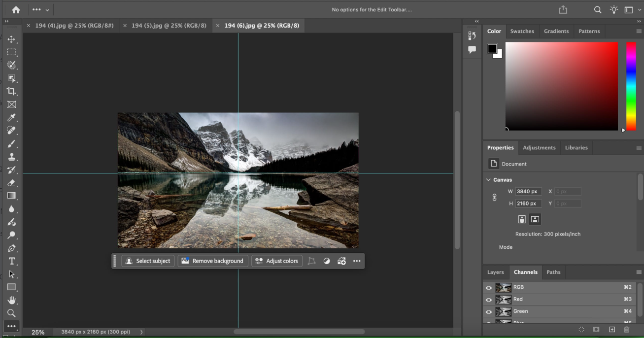Select the Zoom tool in toolbar
The image size is (644, 338).
coord(11,313)
